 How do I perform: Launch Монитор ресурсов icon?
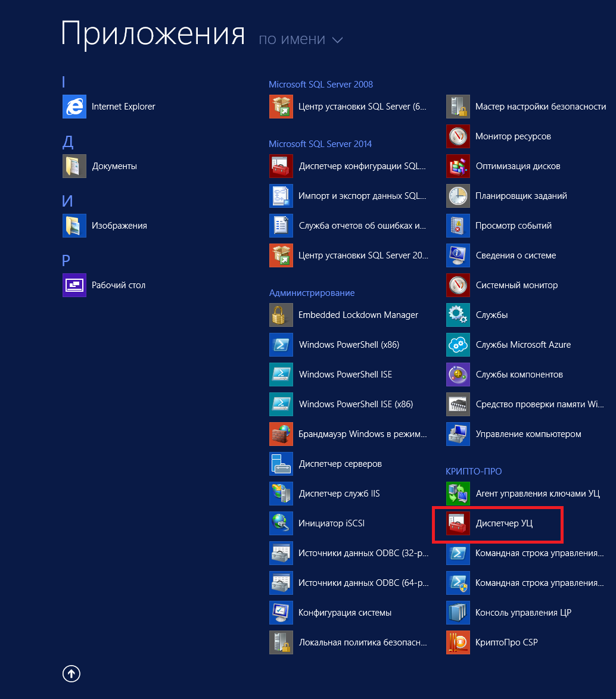pos(458,136)
